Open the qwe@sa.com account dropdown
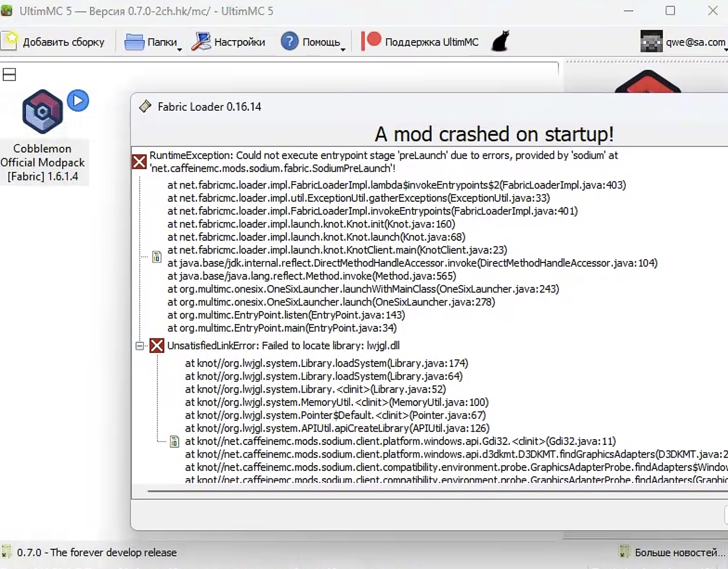Viewport: 728px width, 569px height. 726,49
